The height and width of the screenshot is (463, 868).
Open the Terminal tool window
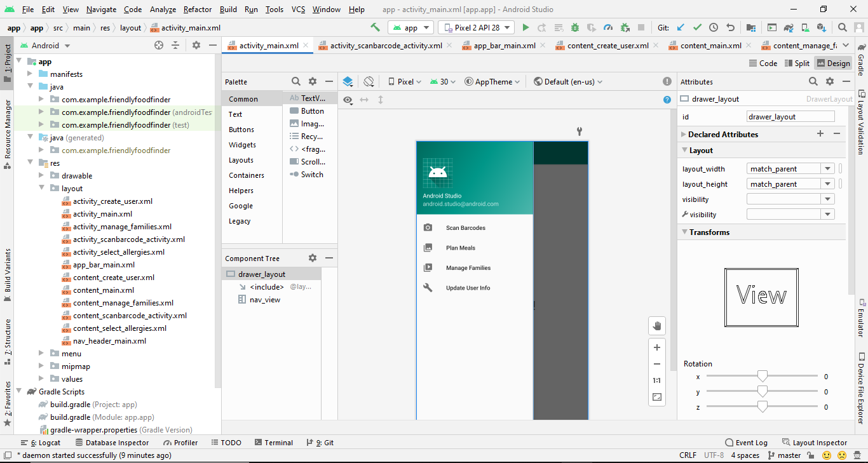pyautogui.click(x=274, y=443)
